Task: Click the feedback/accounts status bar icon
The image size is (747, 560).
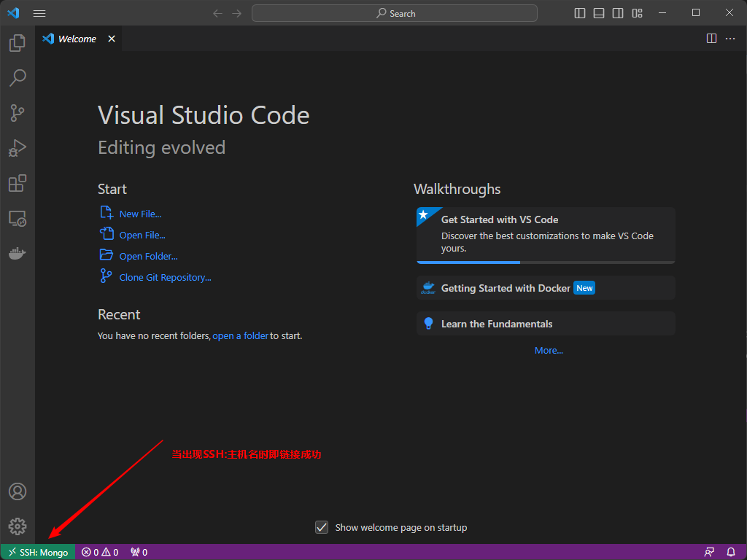Action: click(x=709, y=552)
